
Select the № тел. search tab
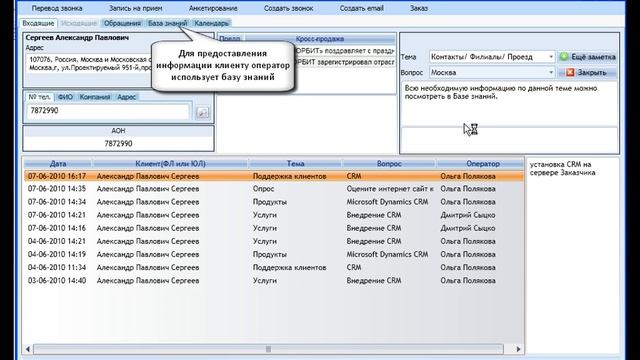[40, 97]
